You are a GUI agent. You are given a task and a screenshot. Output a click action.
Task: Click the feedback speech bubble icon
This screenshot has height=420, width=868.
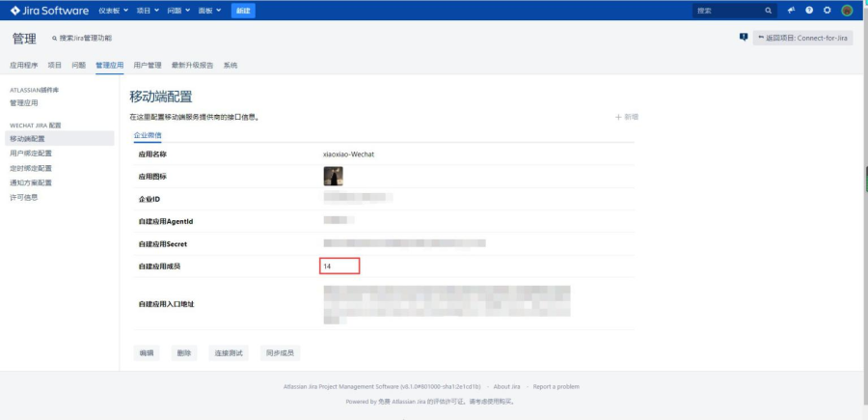pyautogui.click(x=744, y=37)
